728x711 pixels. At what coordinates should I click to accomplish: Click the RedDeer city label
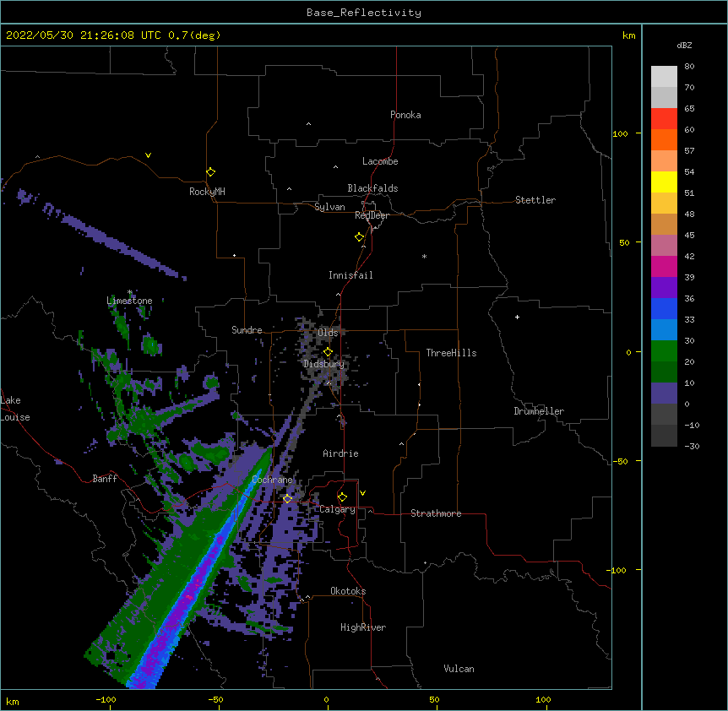pyautogui.click(x=372, y=215)
